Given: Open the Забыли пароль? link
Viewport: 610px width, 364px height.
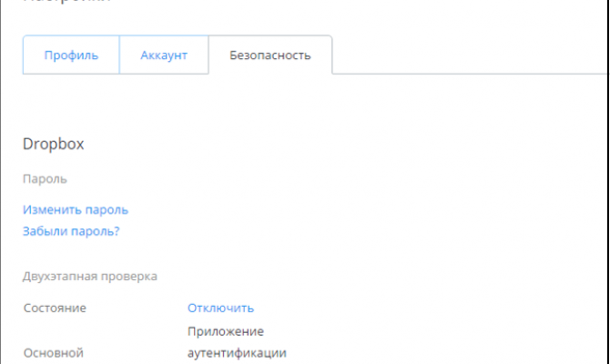Looking at the screenshot, I should coord(71,231).
